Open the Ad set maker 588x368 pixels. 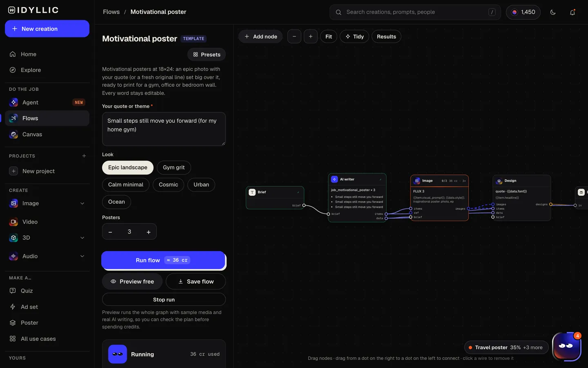pyautogui.click(x=47, y=307)
